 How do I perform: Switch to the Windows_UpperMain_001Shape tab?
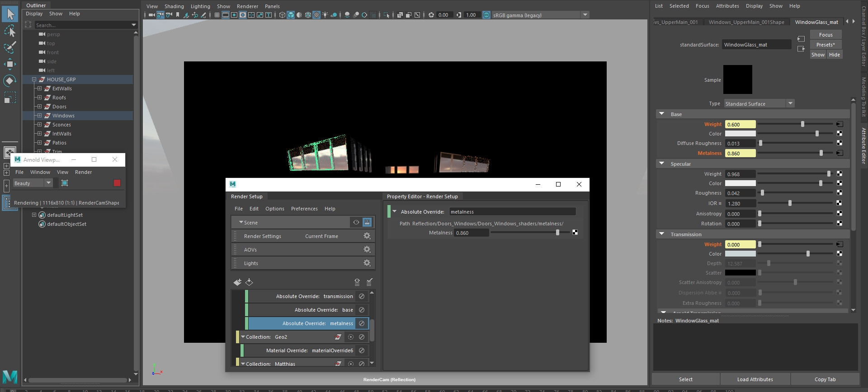click(x=746, y=22)
